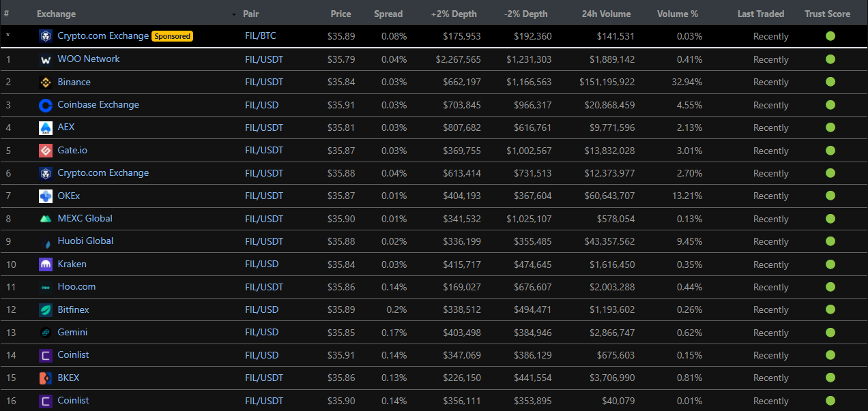The image size is (868, 411).
Task: Click the WOO Network exchange logo icon
Action: tap(46, 60)
